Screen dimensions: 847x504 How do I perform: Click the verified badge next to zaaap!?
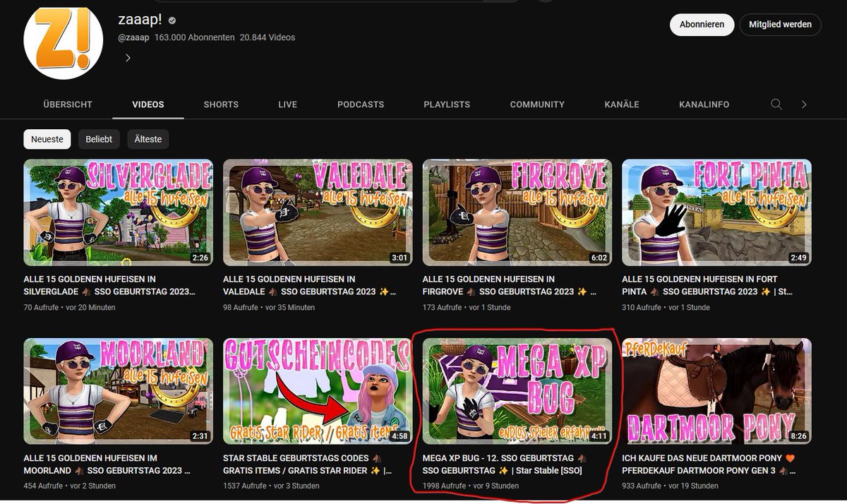tap(171, 20)
